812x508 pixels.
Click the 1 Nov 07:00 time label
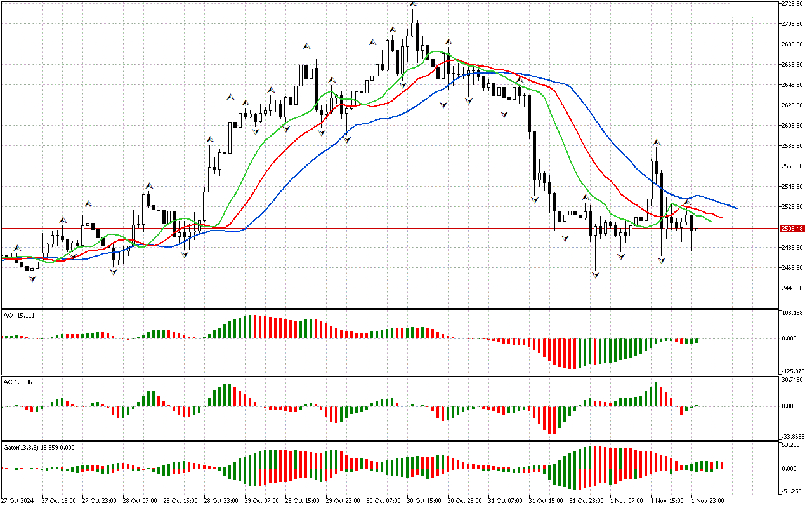(x=626, y=500)
